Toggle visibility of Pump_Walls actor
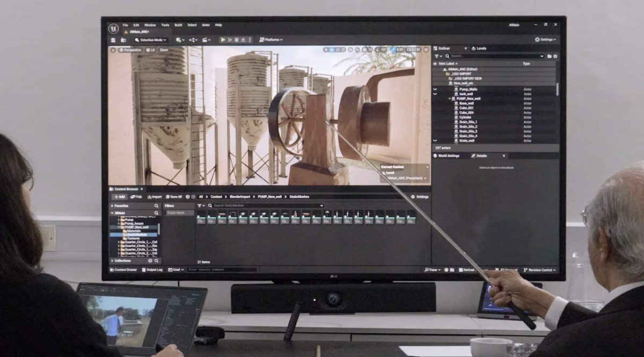 click(x=435, y=89)
